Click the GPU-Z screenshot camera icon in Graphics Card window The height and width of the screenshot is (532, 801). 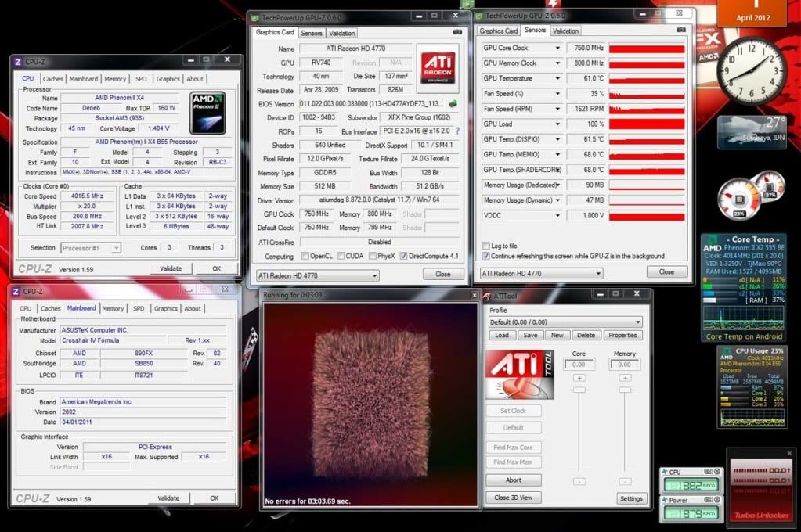(x=457, y=32)
